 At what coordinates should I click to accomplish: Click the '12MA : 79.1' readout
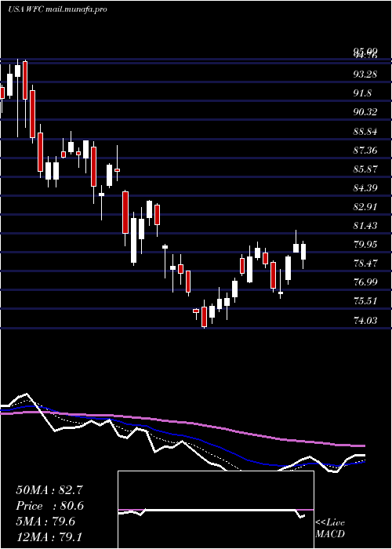pos(49,537)
